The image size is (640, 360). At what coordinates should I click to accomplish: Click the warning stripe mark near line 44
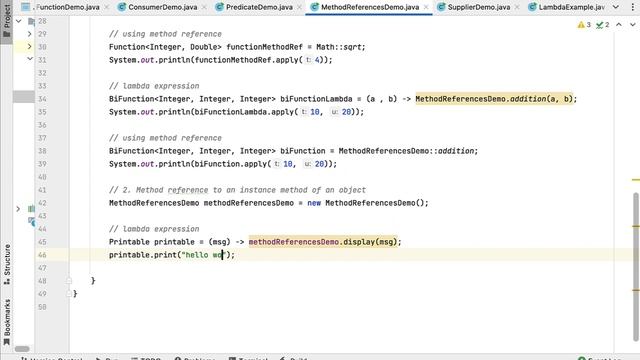click(x=636, y=226)
